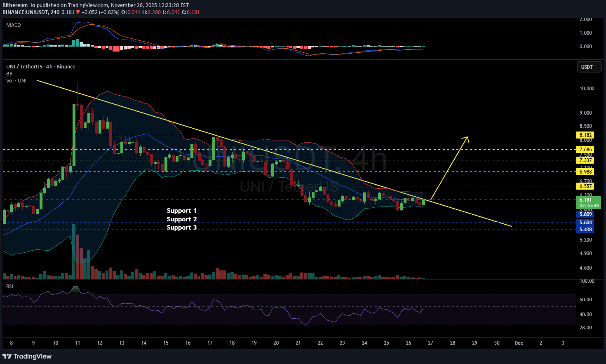Select the MACD indicator label

point(14,25)
